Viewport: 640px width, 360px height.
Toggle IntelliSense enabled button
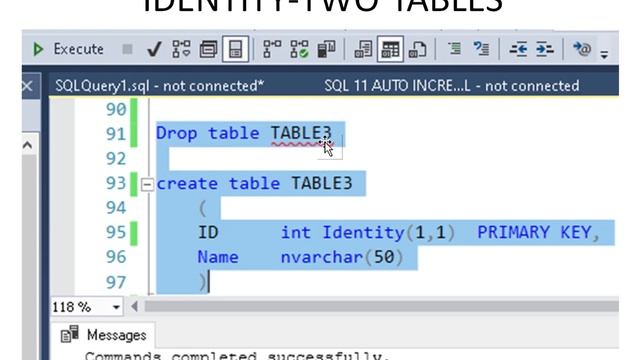tap(236, 49)
